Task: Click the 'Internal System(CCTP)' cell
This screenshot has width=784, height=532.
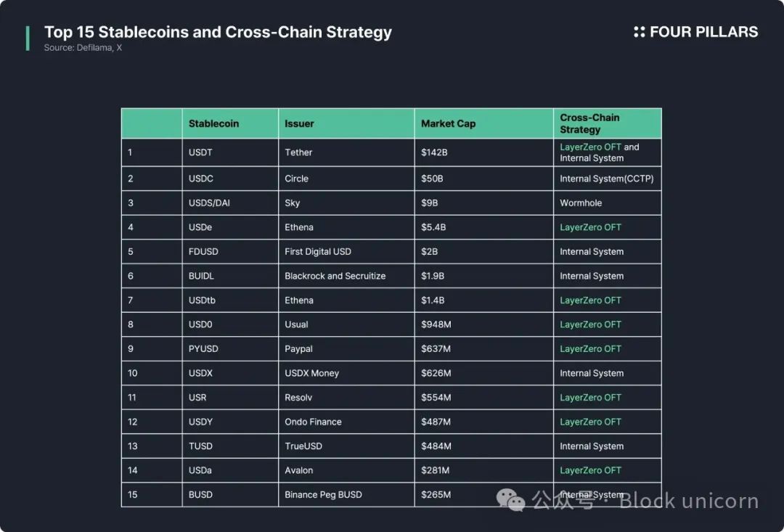Action: (606, 179)
